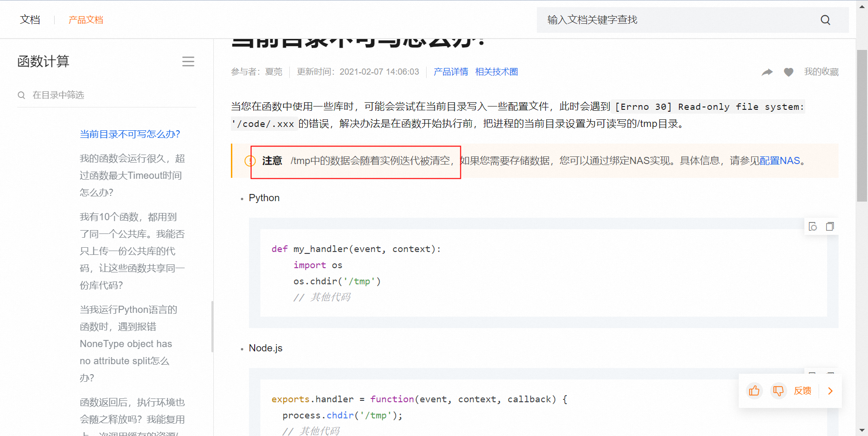
Task: Open the 文档 header link
Action: (x=30, y=19)
